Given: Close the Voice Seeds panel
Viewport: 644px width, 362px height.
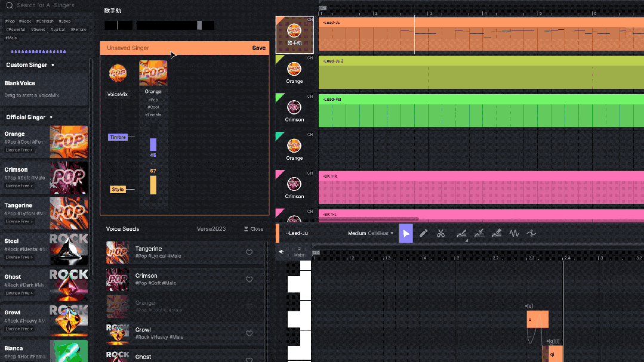Looking at the screenshot, I should tap(254, 229).
